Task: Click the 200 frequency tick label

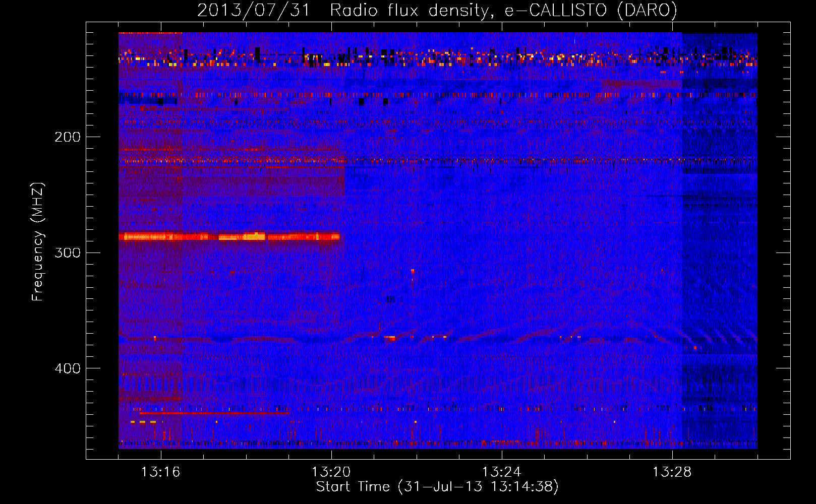Action: click(68, 137)
